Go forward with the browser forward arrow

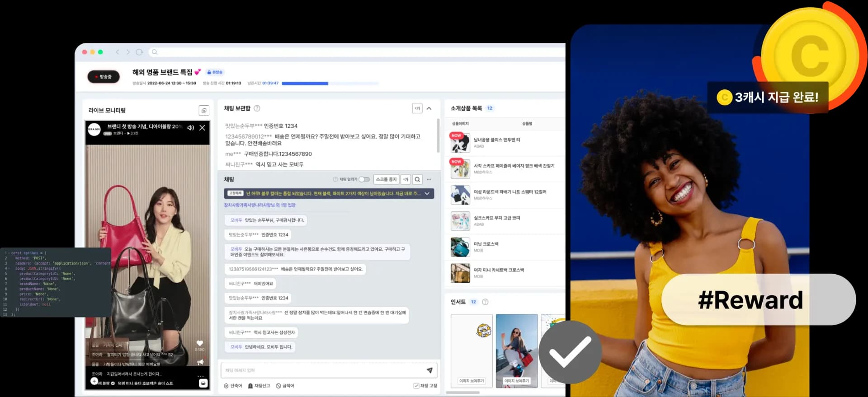(128, 52)
